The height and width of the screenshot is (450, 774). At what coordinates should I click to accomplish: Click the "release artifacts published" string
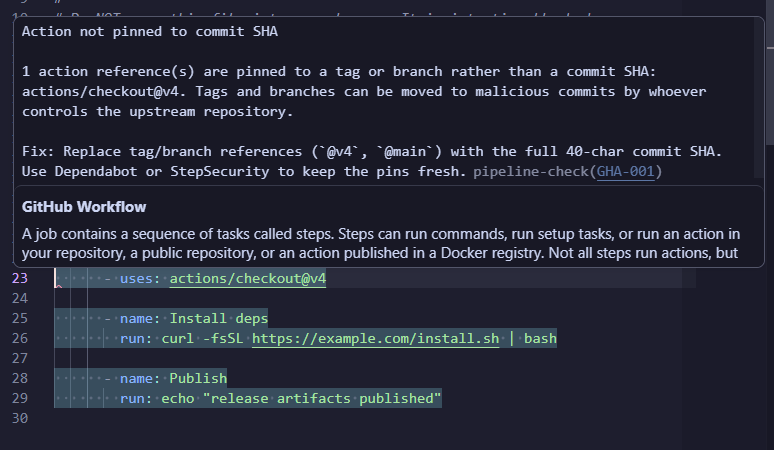point(322,398)
